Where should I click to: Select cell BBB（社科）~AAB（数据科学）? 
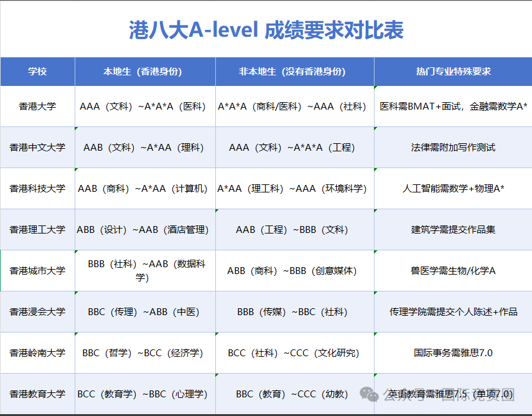145,271
